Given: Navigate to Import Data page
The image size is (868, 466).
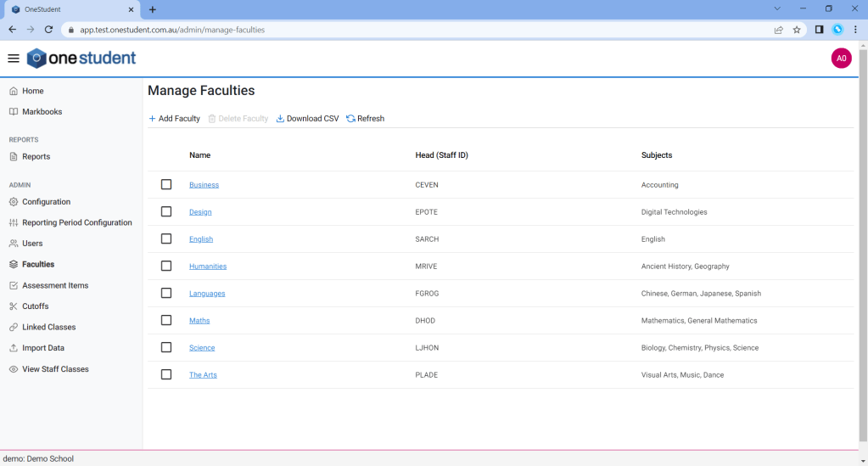Looking at the screenshot, I should pos(42,348).
